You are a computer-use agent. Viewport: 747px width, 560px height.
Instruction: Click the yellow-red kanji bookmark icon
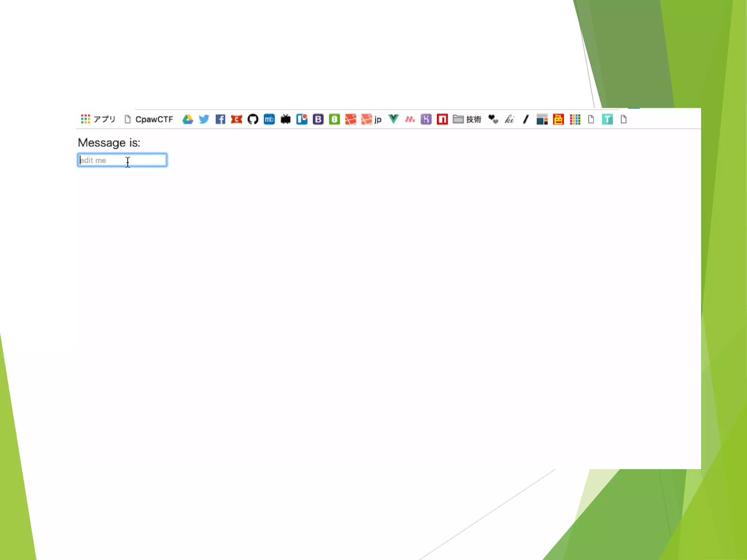pyautogui.click(x=558, y=119)
